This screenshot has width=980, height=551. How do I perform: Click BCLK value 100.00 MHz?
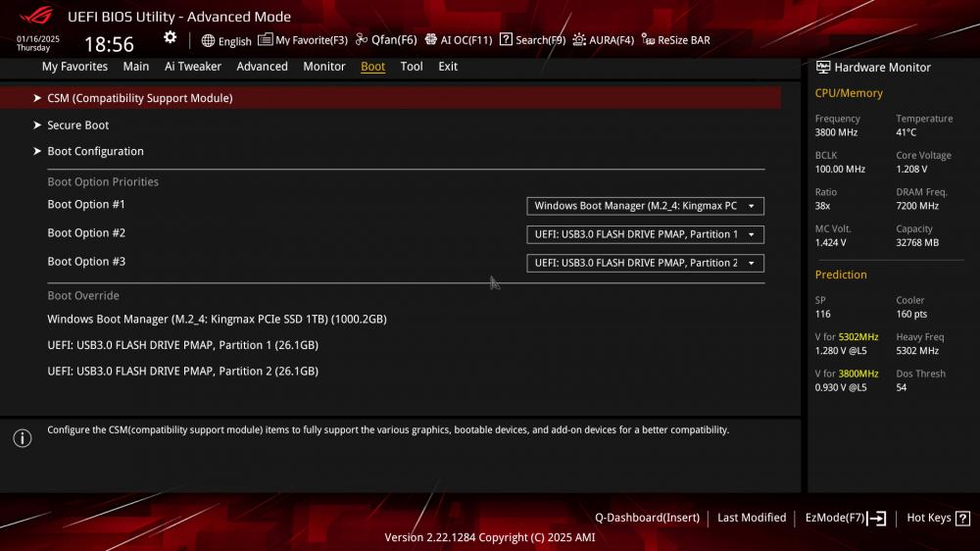[840, 170]
